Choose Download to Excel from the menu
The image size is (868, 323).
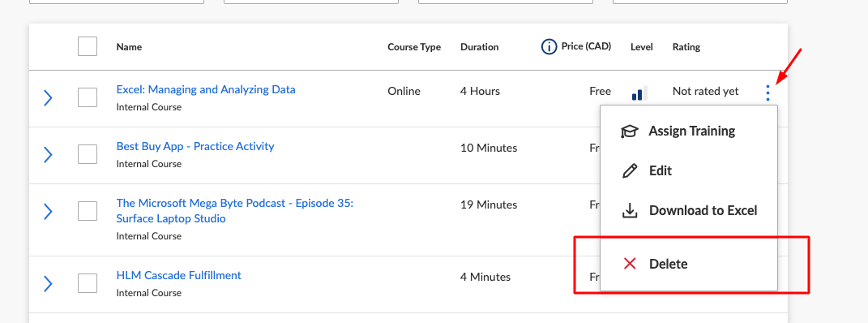[689, 210]
